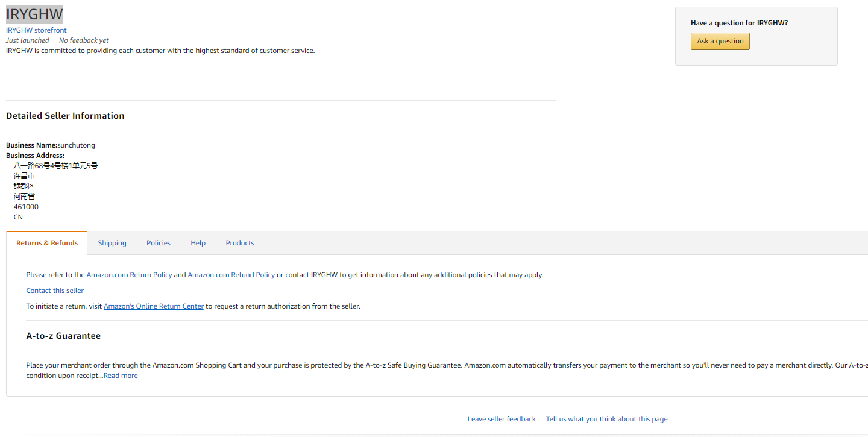This screenshot has height=437, width=868.
Task: Open the IRYGHW storefront link
Action: (x=36, y=30)
